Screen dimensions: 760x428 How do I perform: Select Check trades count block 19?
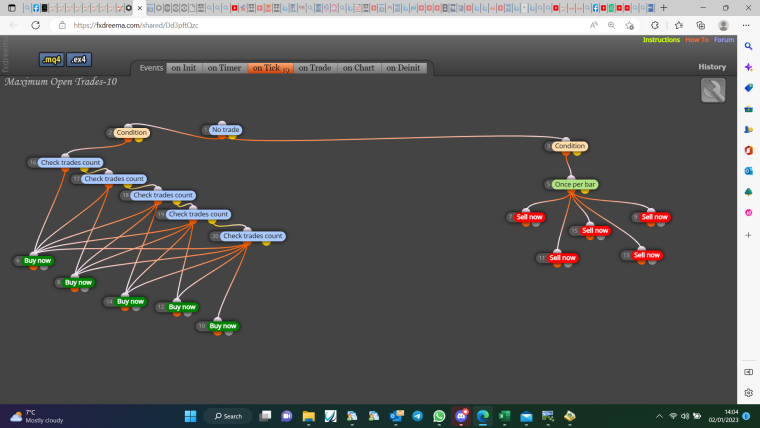(x=198, y=214)
